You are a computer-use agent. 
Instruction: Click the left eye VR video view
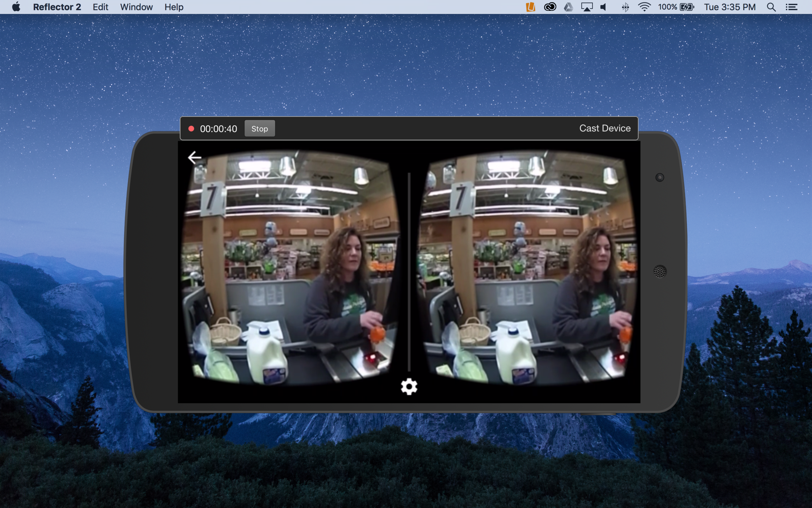(291, 267)
